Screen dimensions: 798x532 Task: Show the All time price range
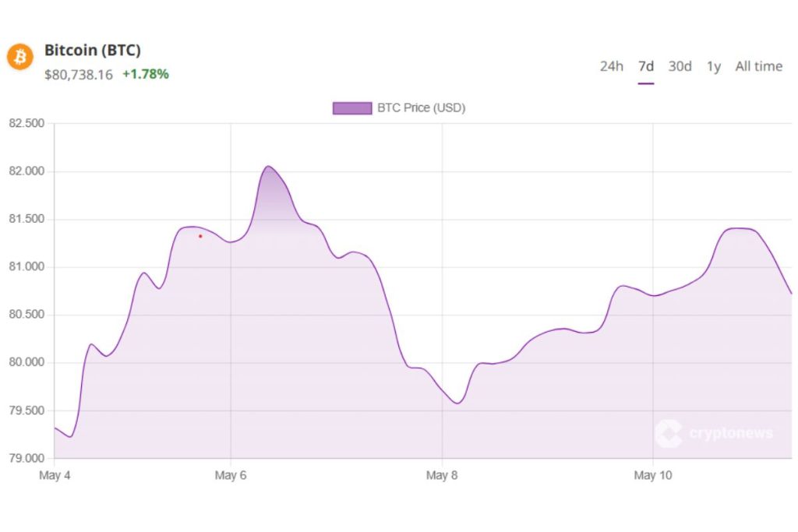[x=759, y=66]
